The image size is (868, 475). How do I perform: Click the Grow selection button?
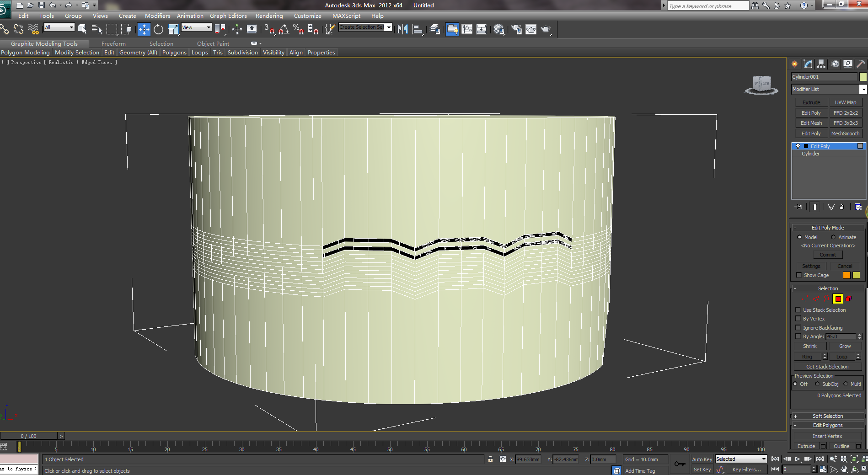pos(845,346)
